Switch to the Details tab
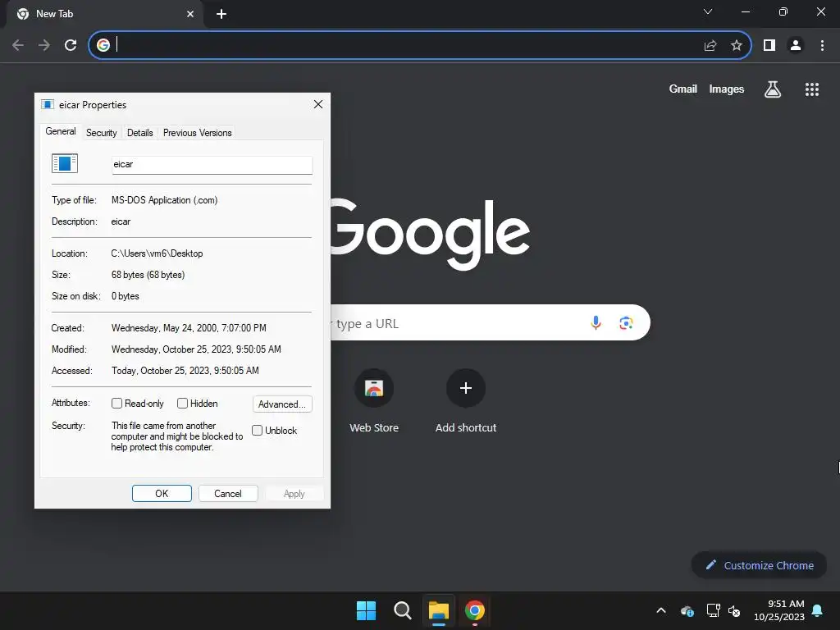 point(139,133)
